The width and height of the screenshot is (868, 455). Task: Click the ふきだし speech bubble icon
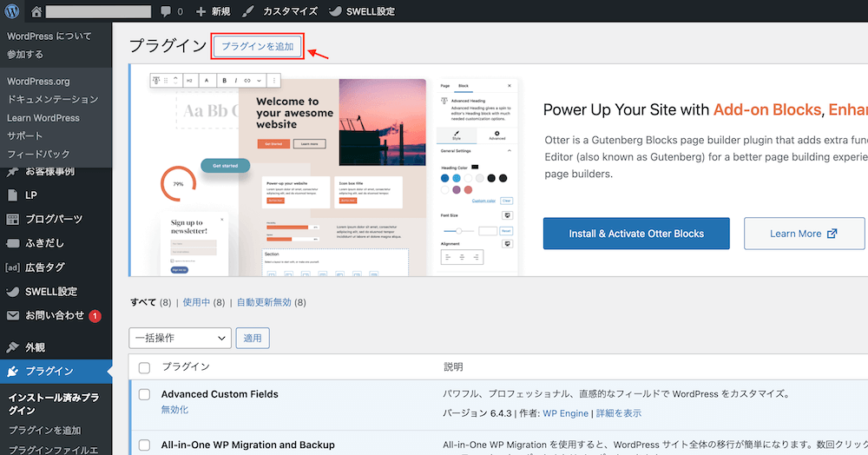pyautogui.click(x=12, y=243)
